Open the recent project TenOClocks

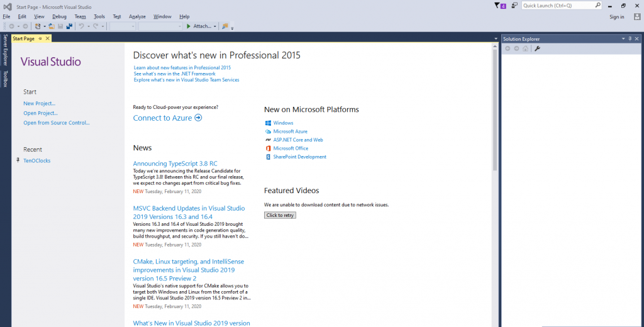[37, 160]
